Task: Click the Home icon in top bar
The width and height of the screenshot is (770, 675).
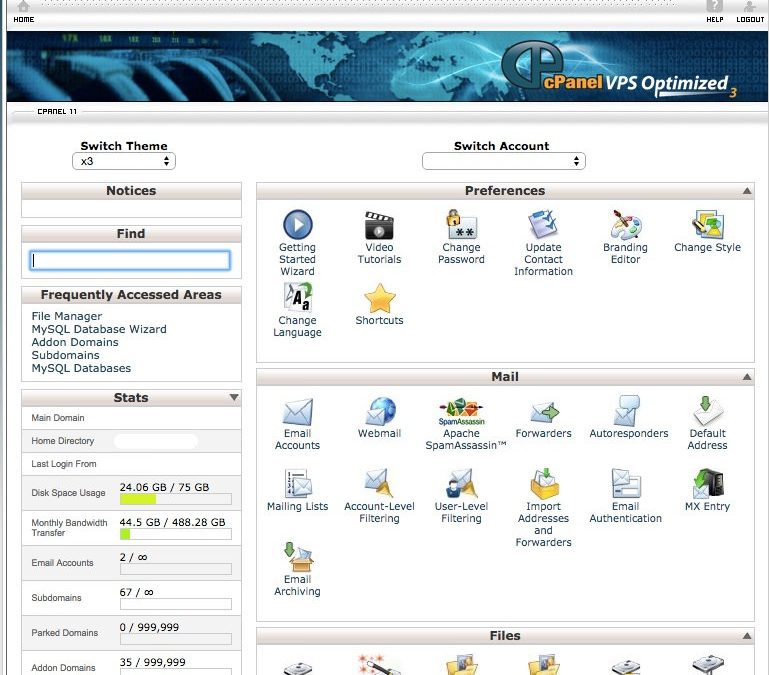Action: pos(23,7)
